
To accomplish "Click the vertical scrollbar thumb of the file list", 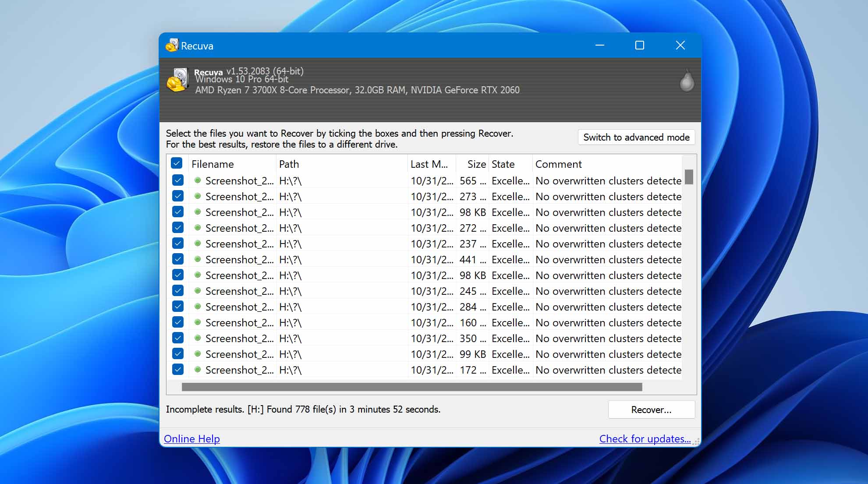I will tap(689, 177).
